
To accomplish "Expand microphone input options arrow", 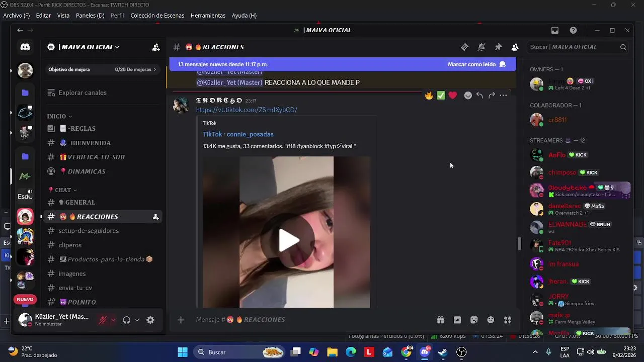I will 113,320.
